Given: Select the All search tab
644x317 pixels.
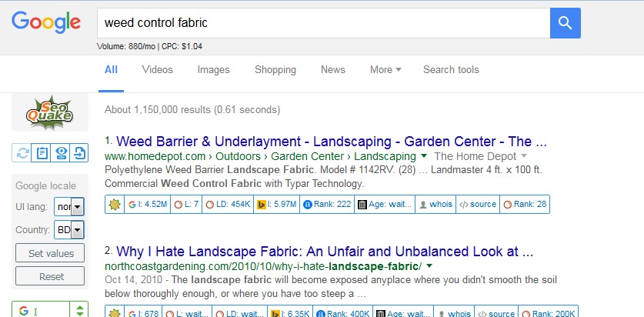Looking at the screenshot, I should 111,70.
